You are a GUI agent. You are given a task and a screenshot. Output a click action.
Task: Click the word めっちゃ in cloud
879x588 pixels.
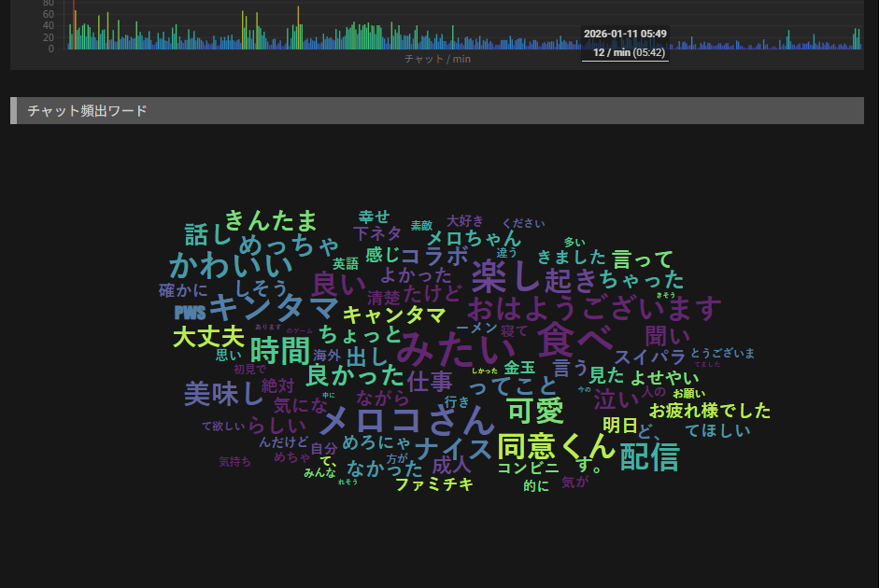coord(290,245)
